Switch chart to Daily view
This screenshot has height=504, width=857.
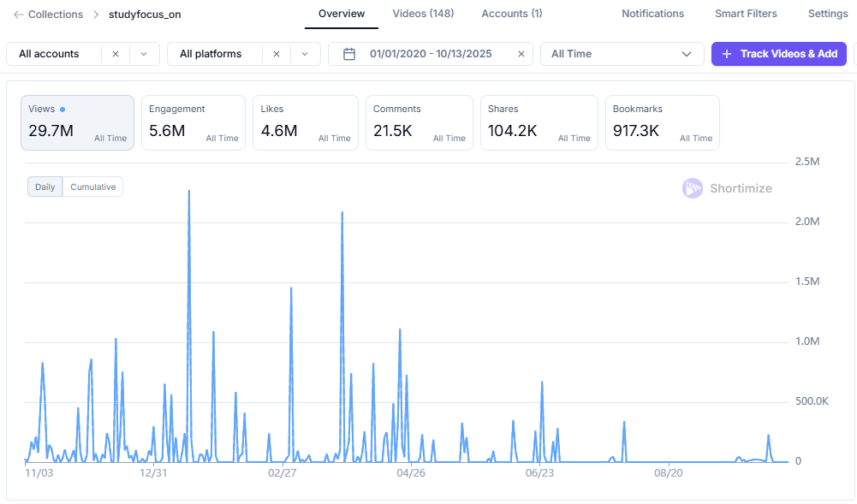[x=45, y=187]
